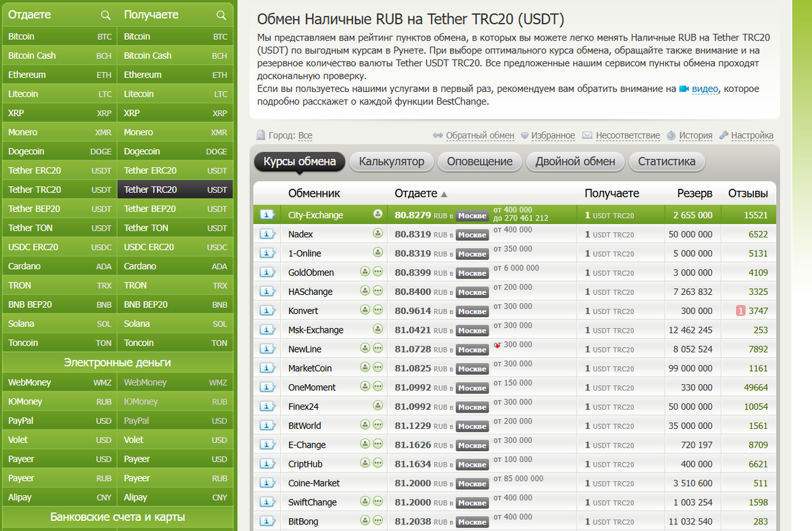The width and height of the screenshot is (812, 531).
Task: Select the Курсы обмена tab
Action: pos(300,162)
